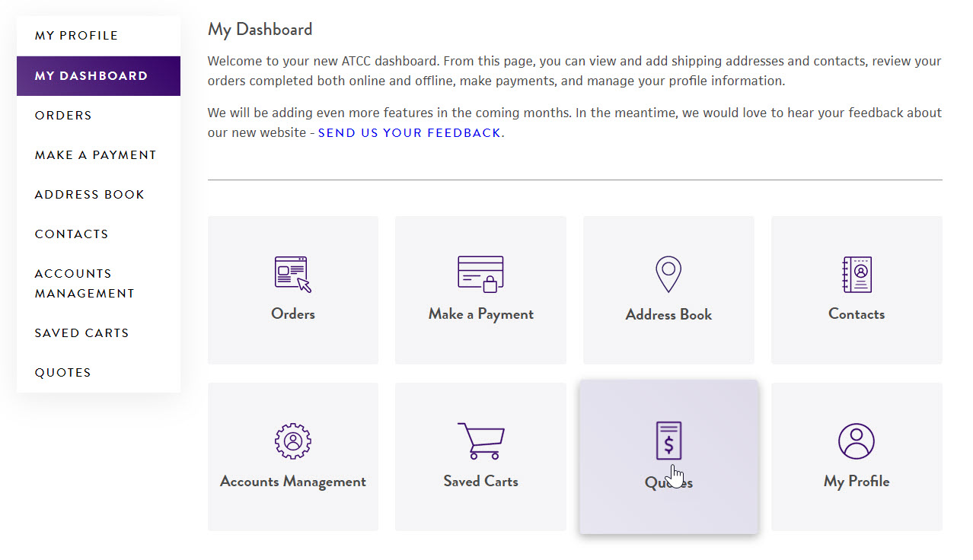Select My Dashboard in the sidebar menu
The image size is (973, 560).
tap(91, 76)
